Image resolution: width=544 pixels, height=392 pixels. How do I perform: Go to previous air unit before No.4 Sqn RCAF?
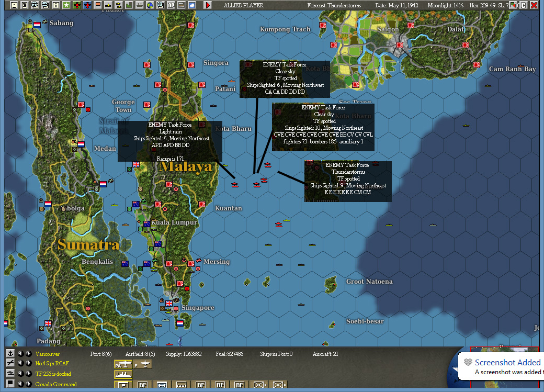(x=20, y=363)
